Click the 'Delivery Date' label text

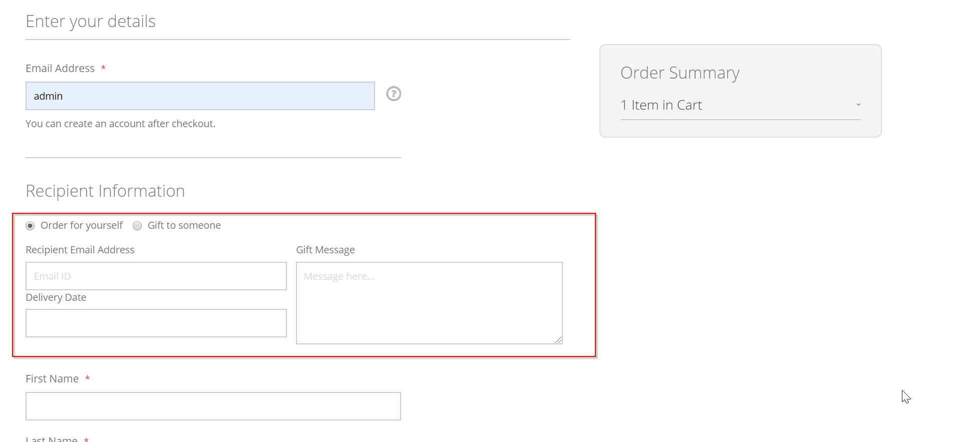coord(56,297)
